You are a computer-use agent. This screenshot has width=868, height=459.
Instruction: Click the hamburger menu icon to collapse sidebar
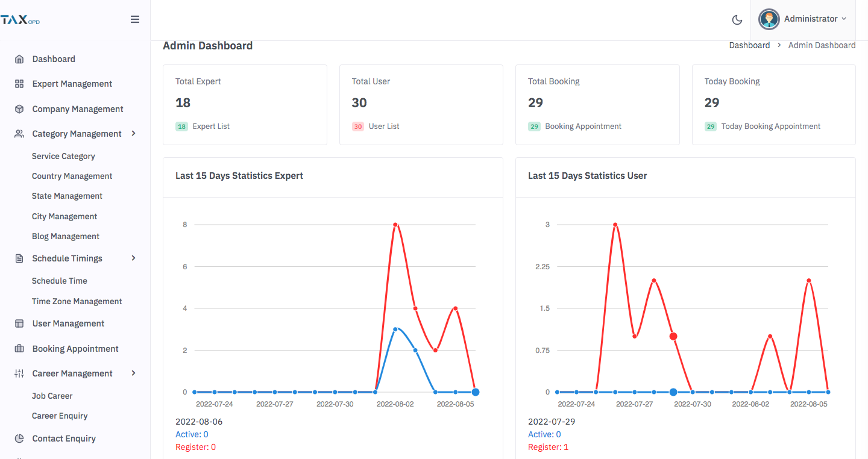(x=135, y=19)
